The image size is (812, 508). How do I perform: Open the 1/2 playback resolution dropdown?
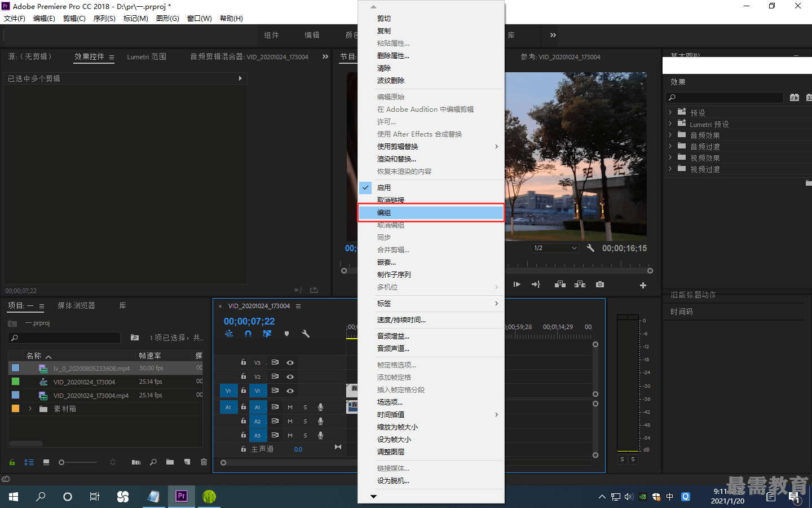(555, 248)
